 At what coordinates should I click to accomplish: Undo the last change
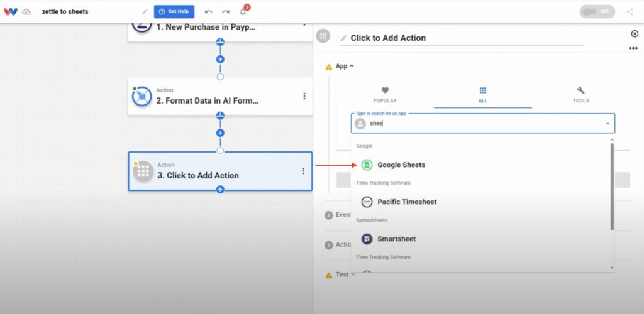208,12
